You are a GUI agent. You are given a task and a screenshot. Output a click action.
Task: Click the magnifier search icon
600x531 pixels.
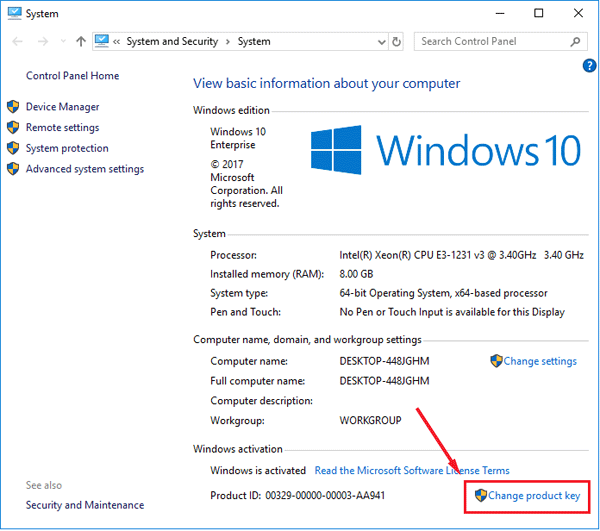pyautogui.click(x=575, y=41)
